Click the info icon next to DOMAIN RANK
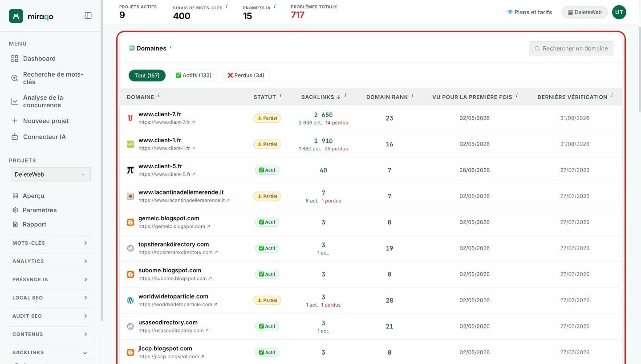641x364 pixels. [x=413, y=96]
